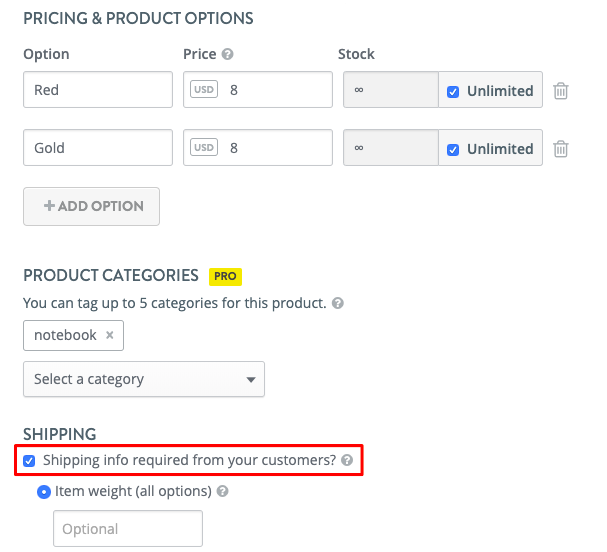Edit the Gold option name field
607x552 pixels.
pyautogui.click(x=98, y=147)
